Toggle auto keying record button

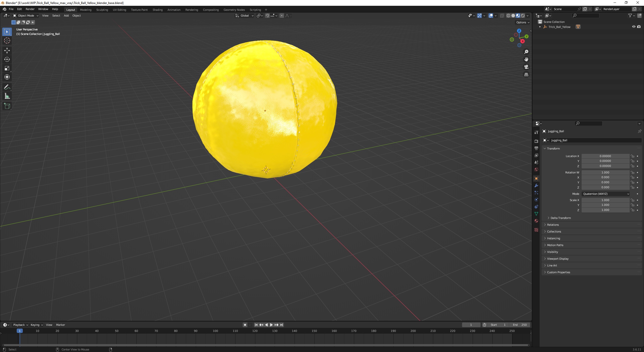[x=245, y=325]
